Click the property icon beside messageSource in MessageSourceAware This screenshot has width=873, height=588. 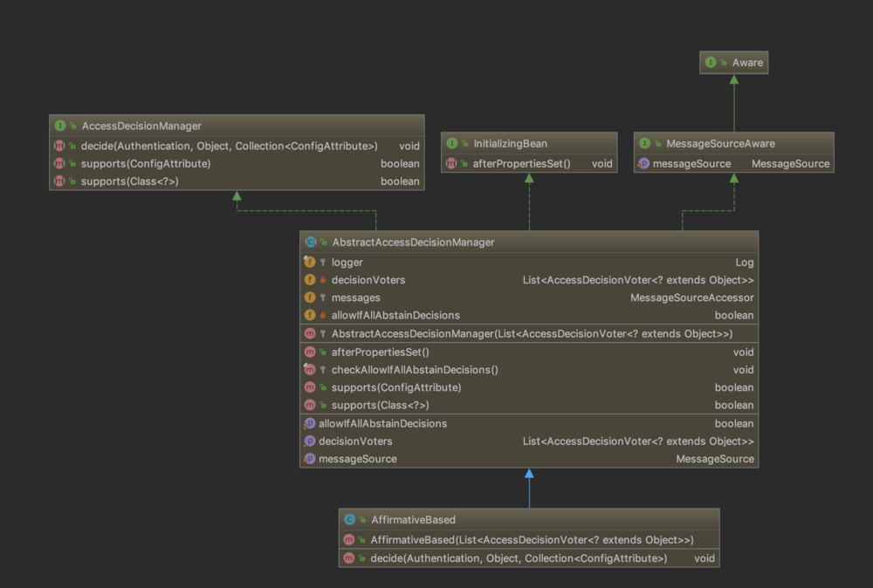[x=643, y=163]
